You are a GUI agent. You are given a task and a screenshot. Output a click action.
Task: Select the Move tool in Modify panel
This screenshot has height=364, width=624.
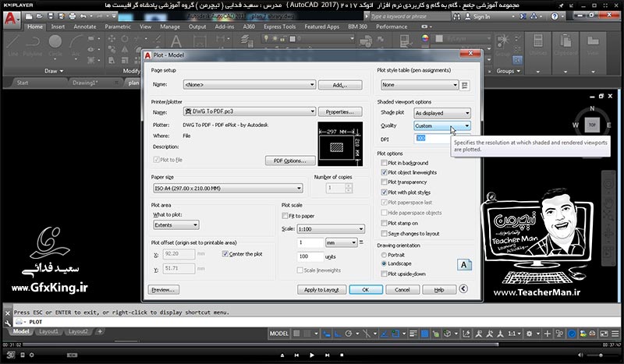[x=112, y=39]
